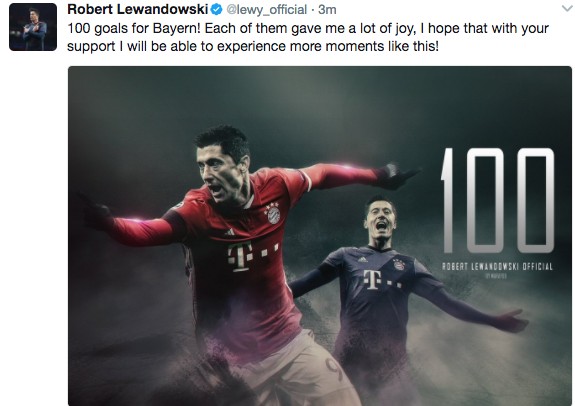Open Robert Lewandowski's profile avatar

33,27
